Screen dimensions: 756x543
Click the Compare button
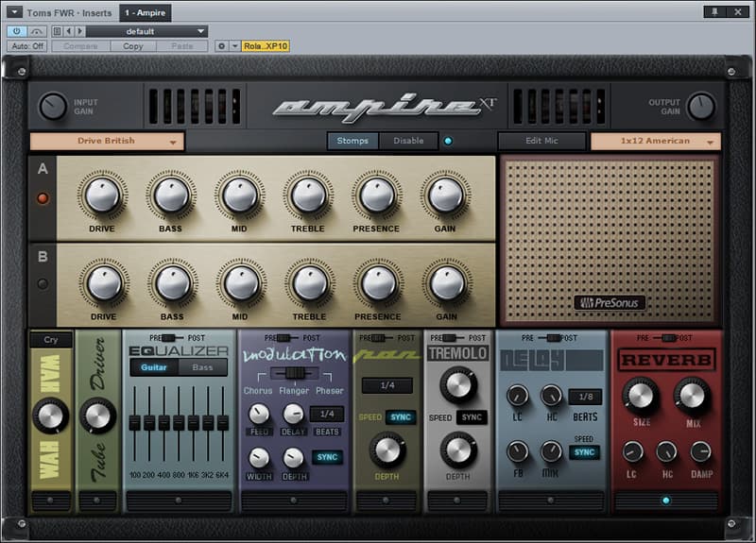80,46
